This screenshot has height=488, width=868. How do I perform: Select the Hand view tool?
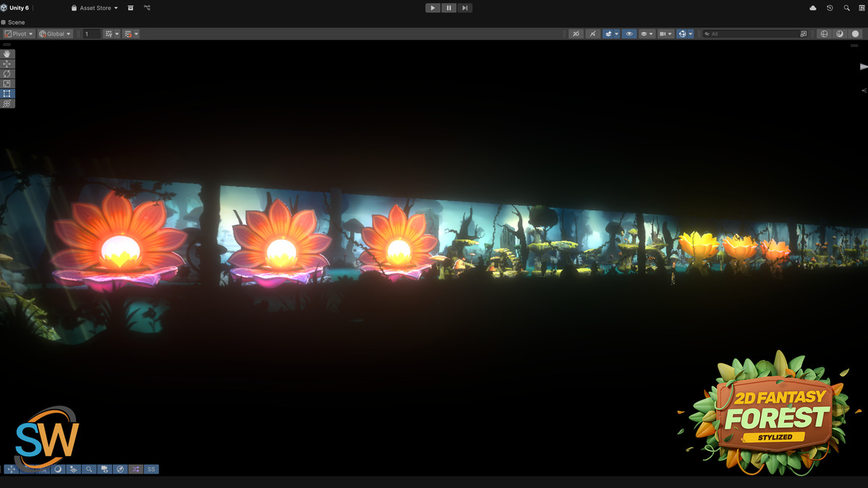(x=7, y=53)
